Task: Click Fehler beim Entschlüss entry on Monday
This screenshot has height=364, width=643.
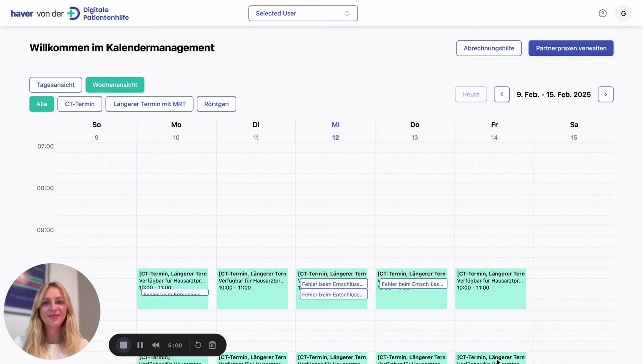Action: (x=175, y=293)
